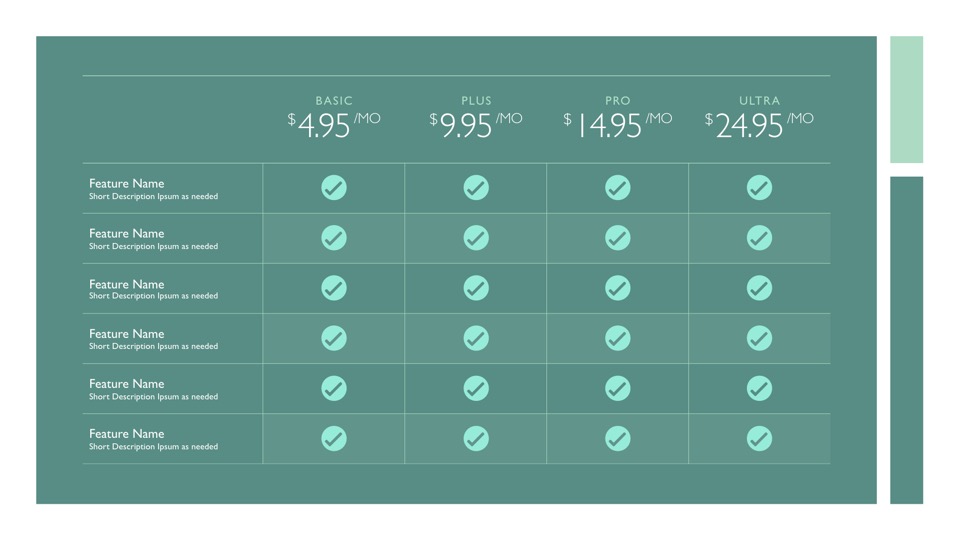This screenshot has height=540, width=960.
Task: Select the Pro checkmark in first feature row
Action: (x=618, y=188)
